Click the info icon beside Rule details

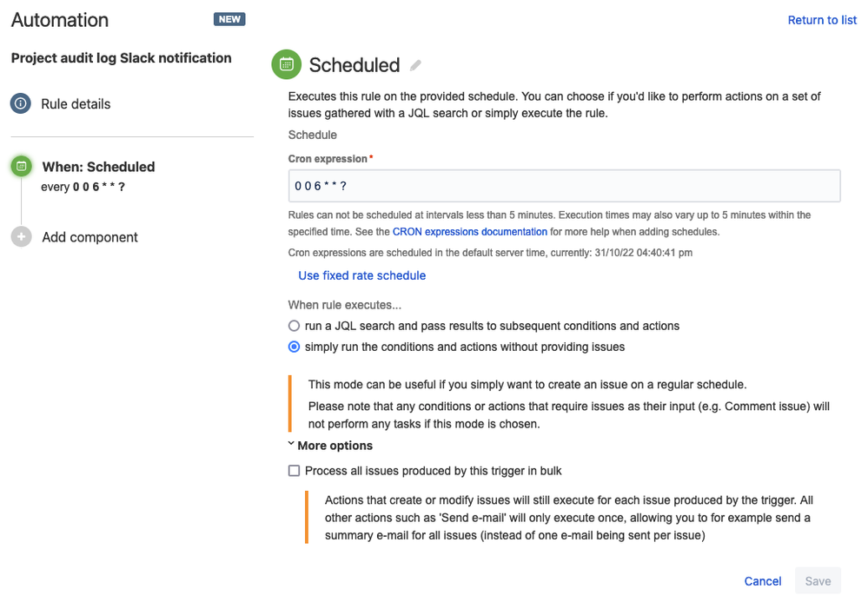[x=21, y=103]
